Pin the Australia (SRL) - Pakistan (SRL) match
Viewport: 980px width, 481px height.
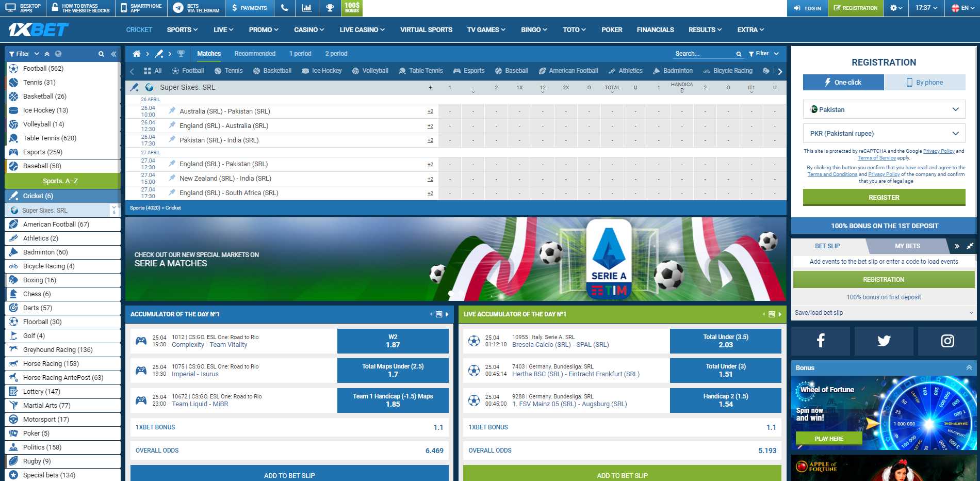tap(172, 110)
